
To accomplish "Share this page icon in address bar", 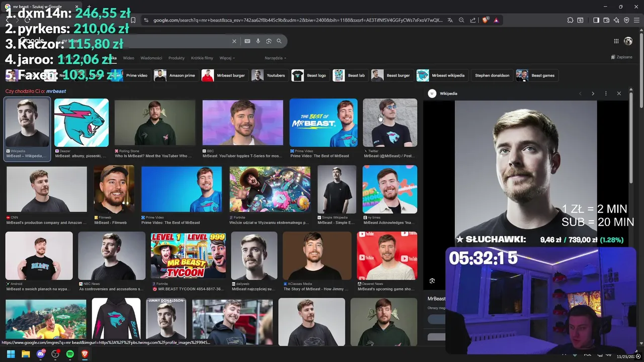I will tap(473, 20).
